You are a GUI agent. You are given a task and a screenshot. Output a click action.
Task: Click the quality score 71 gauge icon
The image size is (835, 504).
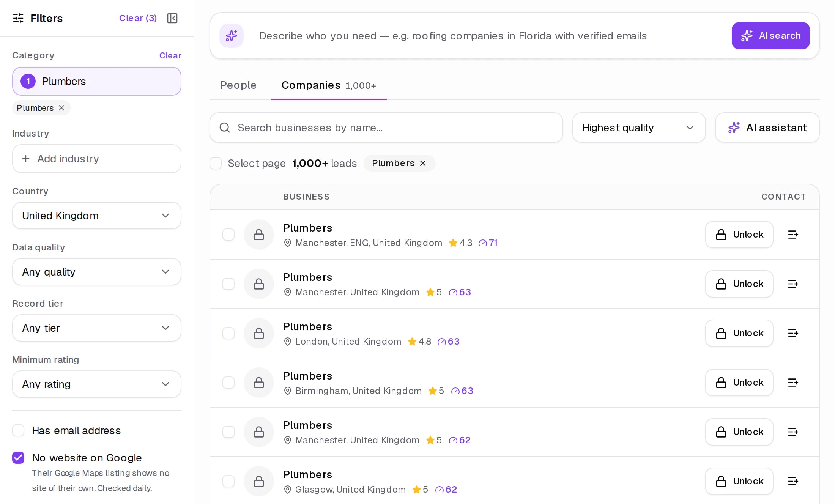pyautogui.click(x=482, y=243)
